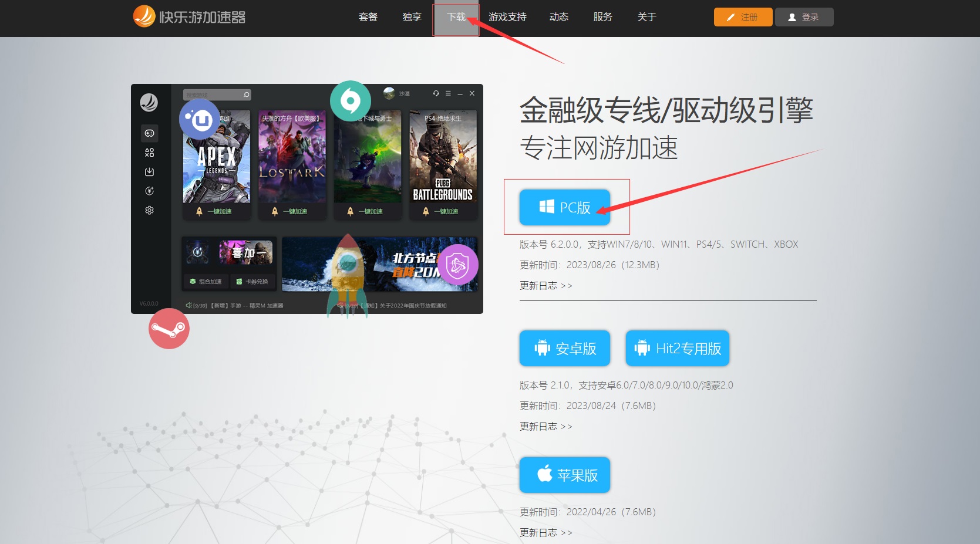Download the 苹果版 client
This screenshot has height=544, width=980.
point(565,475)
